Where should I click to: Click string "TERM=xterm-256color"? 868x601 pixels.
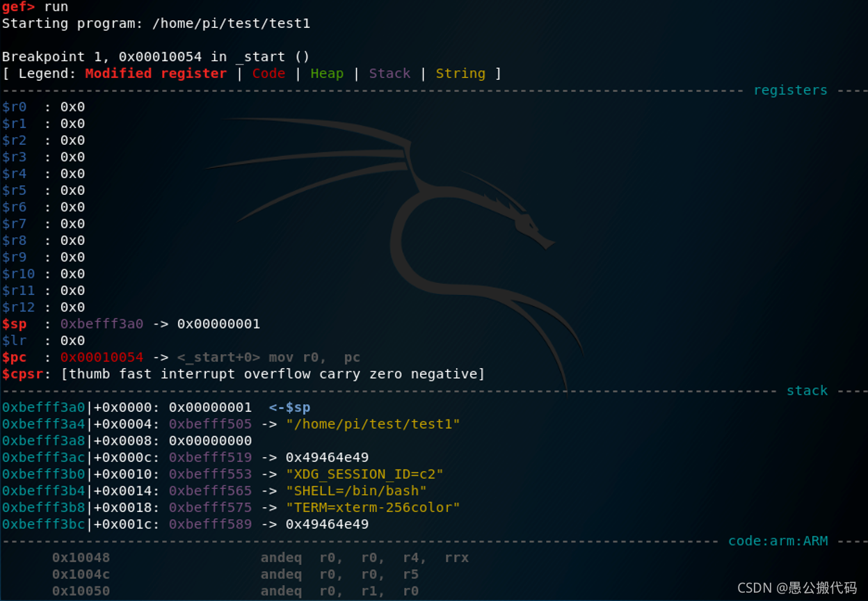point(373,508)
